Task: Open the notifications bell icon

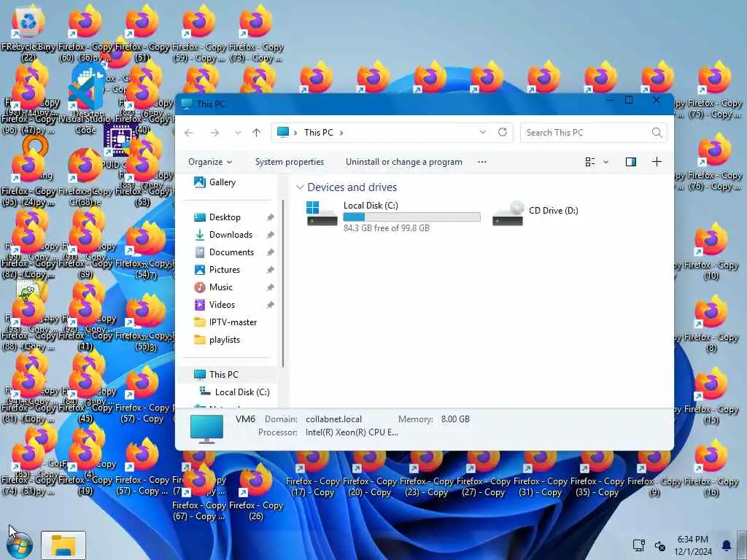Action: click(726, 545)
